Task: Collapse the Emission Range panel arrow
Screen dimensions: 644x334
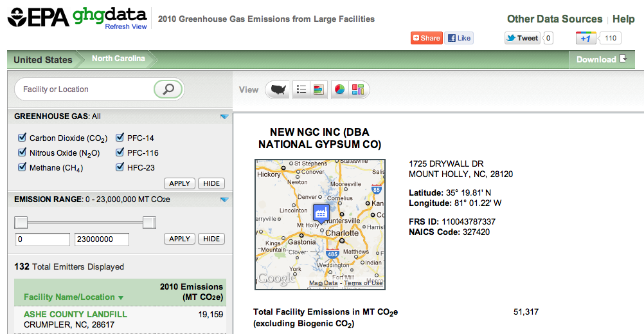Action: 224,200
